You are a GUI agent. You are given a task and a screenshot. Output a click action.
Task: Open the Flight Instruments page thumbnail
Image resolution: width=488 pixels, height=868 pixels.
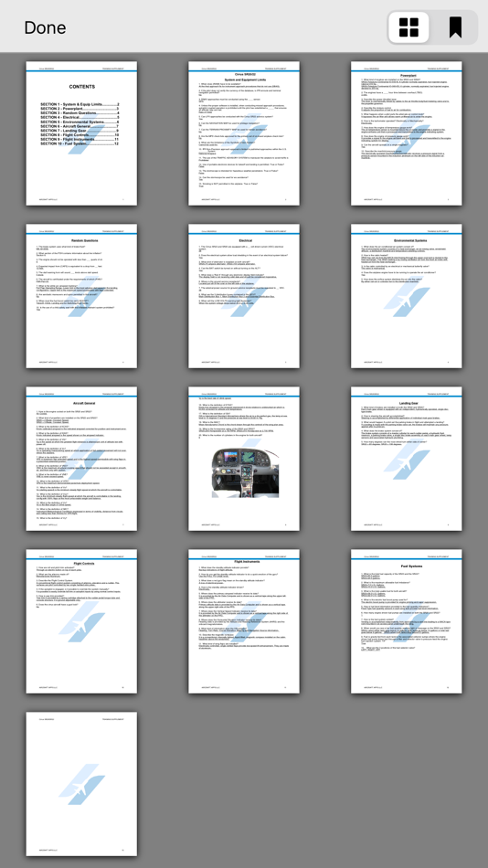coord(244,621)
